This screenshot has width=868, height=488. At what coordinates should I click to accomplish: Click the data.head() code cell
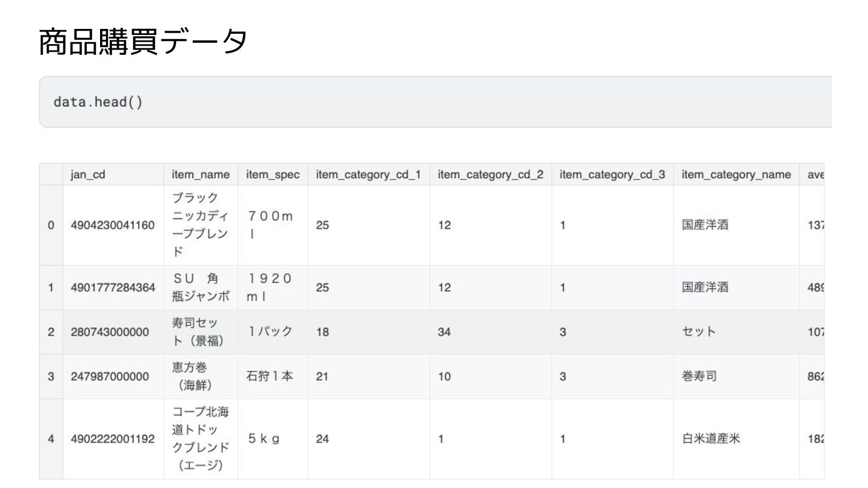434,102
